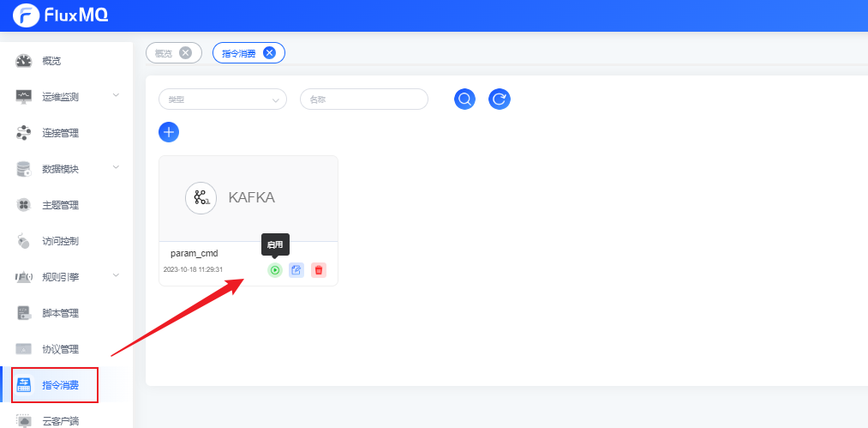
Task: Click the blue refresh button
Action: point(500,99)
